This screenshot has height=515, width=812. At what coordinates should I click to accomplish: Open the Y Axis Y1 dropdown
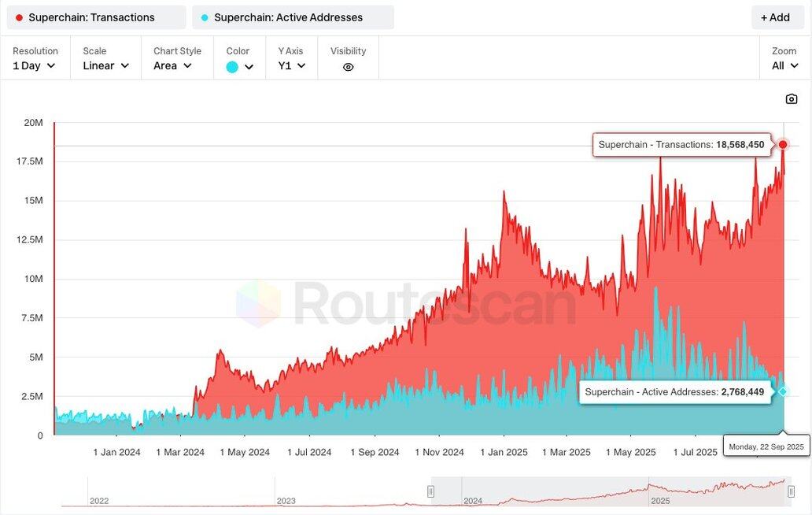coord(292,66)
